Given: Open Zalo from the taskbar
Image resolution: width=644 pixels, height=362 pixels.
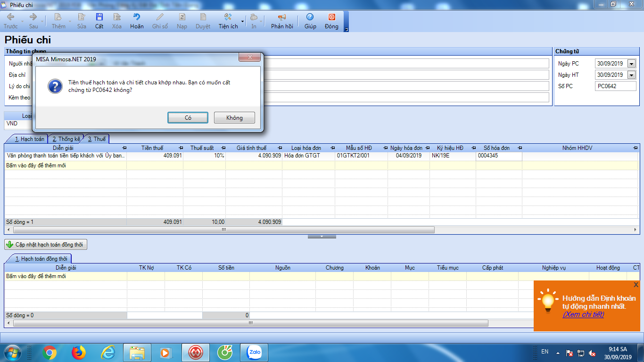Looking at the screenshot, I should (254, 352).
